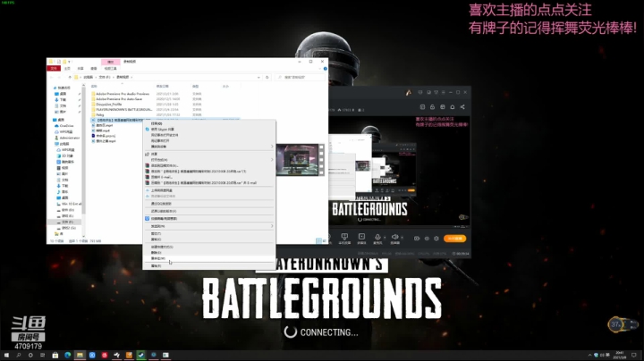Click the bell notification icon in Douyu app
Viewport: 644px width, 361px height.
coord(453,107)
